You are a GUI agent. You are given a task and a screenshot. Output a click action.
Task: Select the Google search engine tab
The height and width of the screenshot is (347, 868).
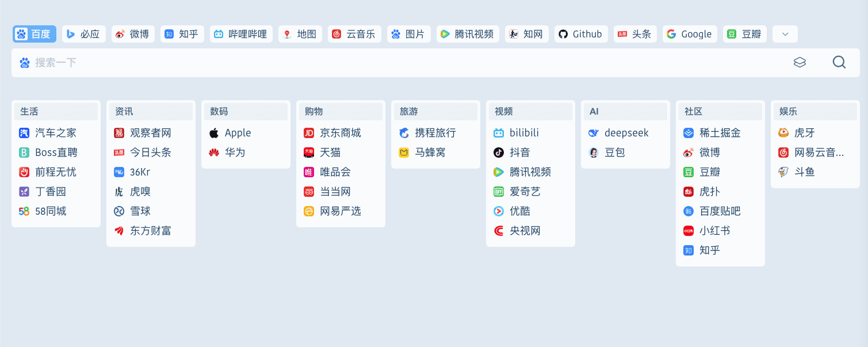coord(689,34)
